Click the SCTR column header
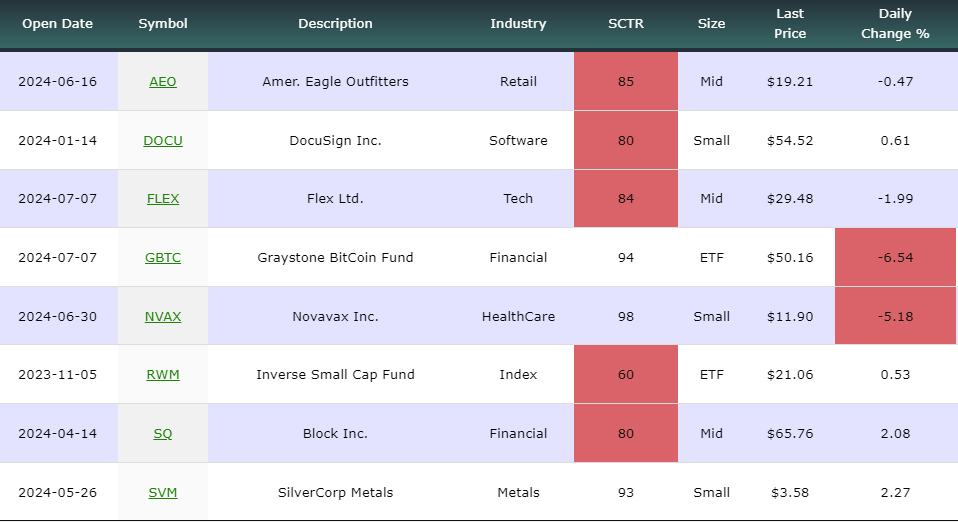958x522 pixels. [626, 23]
